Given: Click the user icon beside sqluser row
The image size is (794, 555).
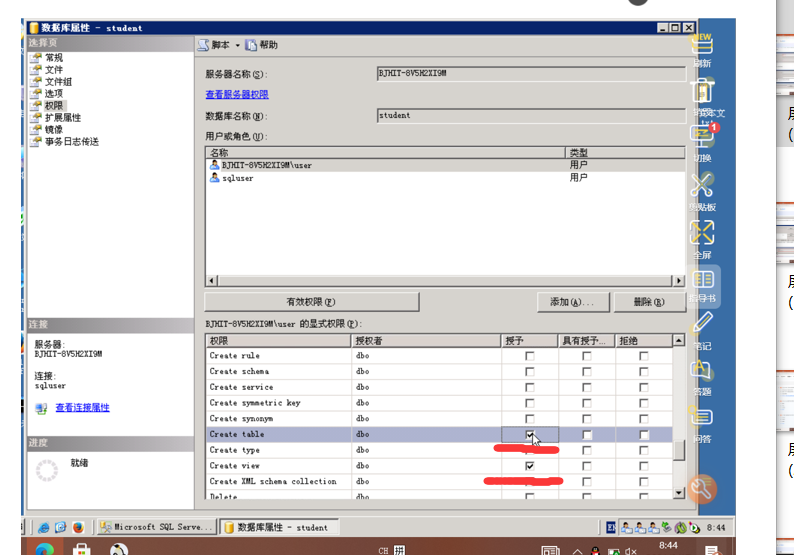Looking at the screenshot, I should (x=214, y=178).
